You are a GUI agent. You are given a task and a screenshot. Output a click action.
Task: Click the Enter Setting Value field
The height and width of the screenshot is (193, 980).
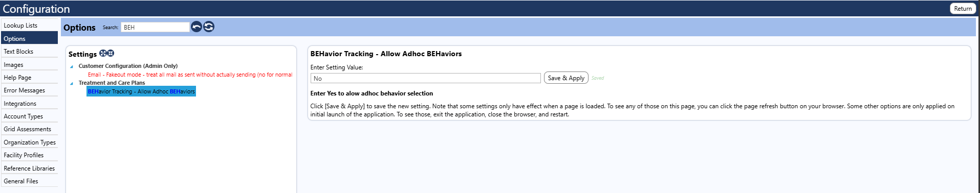click(x=425, y=78)
